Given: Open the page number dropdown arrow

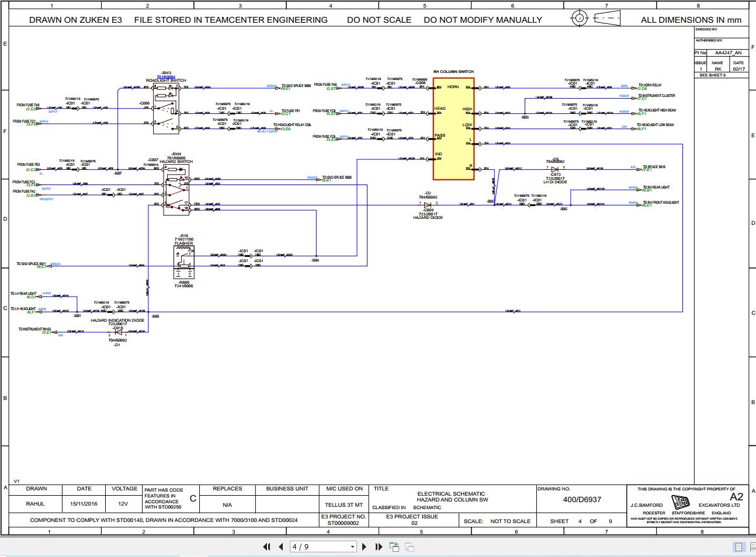Looking at the screenshot, I should point(352,546).
